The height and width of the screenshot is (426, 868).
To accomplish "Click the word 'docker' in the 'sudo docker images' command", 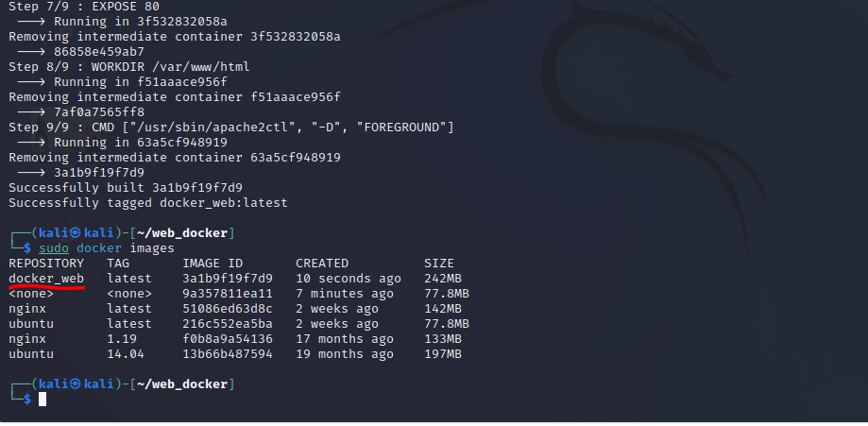I will point(99,248).
